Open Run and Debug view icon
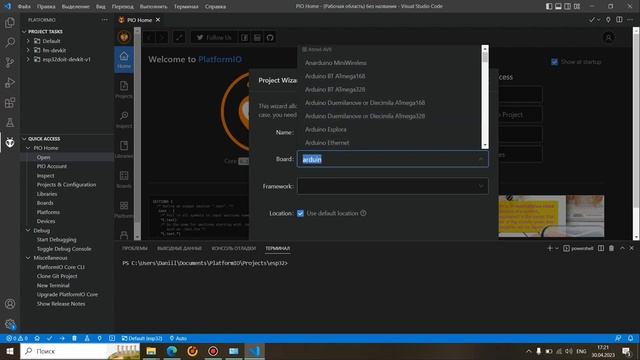 point(10,82)
